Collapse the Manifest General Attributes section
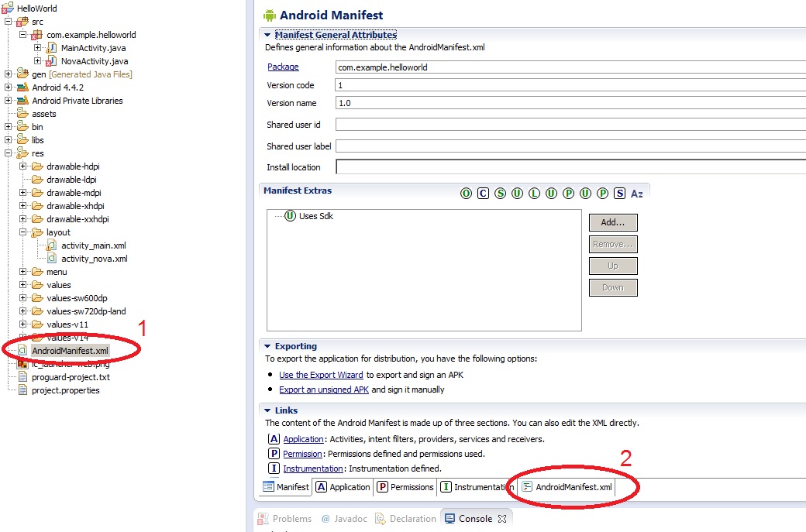 267,35
